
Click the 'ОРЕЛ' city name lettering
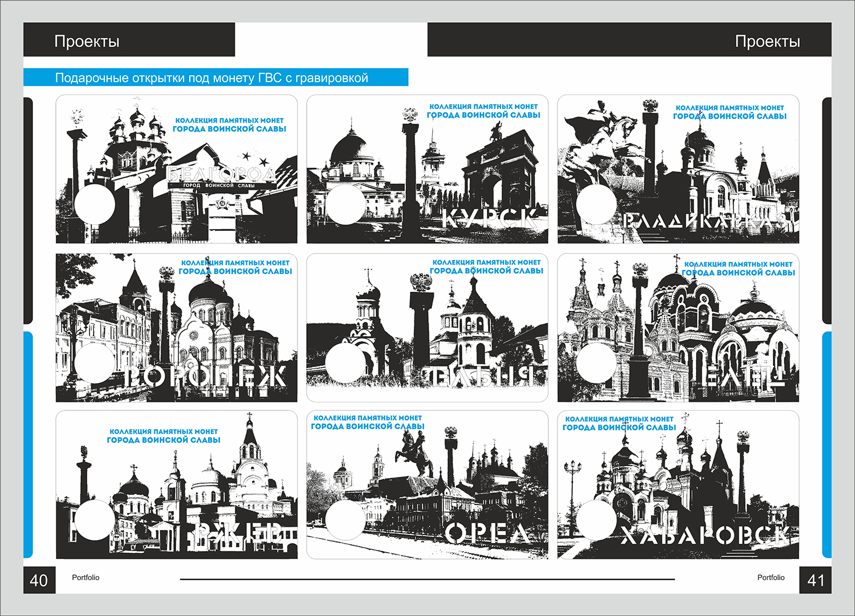click(487, 534)
